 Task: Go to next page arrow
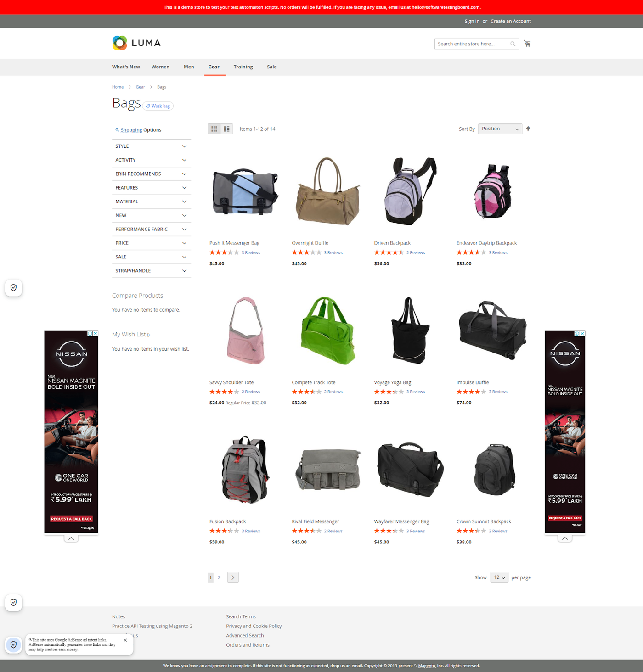point(233,577)
